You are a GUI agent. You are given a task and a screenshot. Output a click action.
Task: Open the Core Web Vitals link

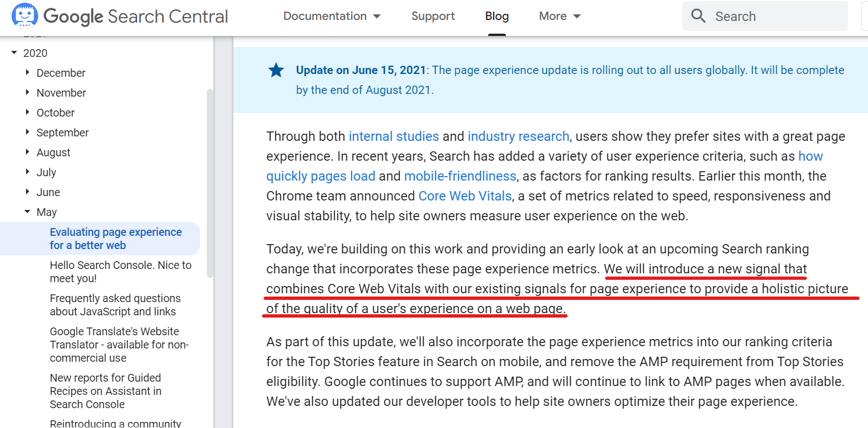(465, 196)
